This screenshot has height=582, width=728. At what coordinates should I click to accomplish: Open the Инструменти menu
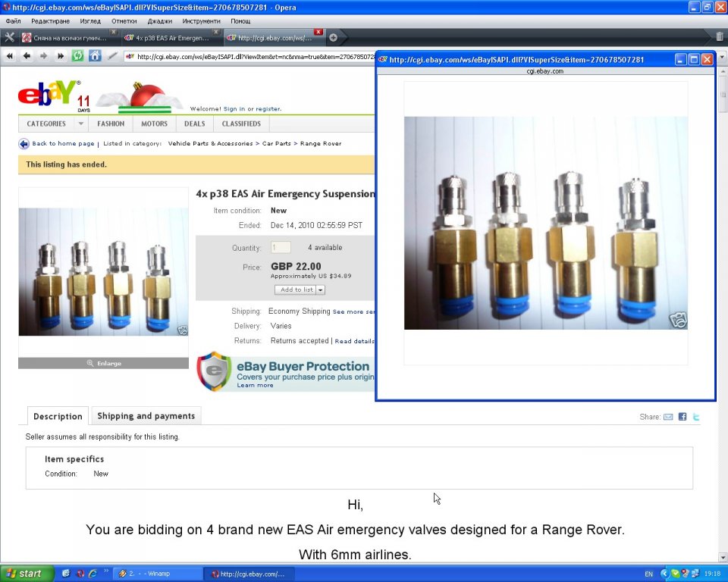(201, 21)
